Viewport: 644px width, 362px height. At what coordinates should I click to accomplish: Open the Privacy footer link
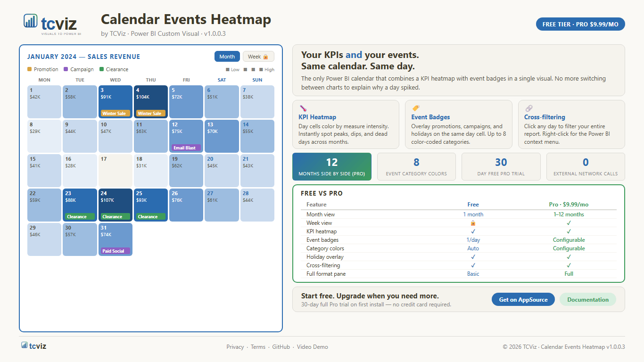(x=235, y=347)
